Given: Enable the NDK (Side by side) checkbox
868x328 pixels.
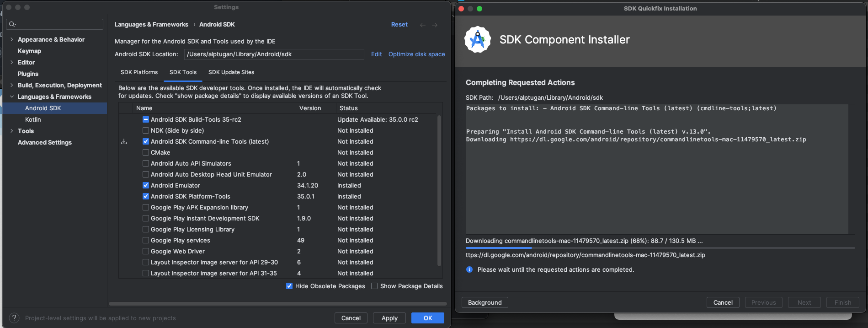Looking at the screenshot, I should (146, 130).
